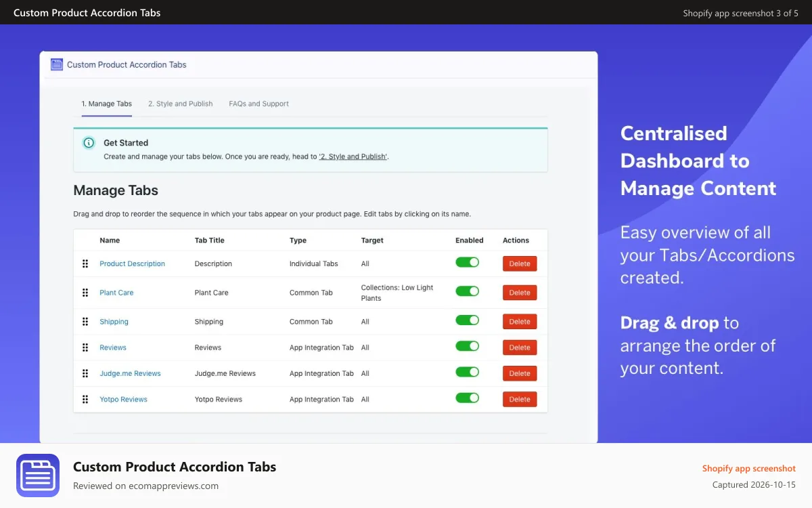Select 'Collections: Low Light Plants' target cell

(x=397, y=293)
